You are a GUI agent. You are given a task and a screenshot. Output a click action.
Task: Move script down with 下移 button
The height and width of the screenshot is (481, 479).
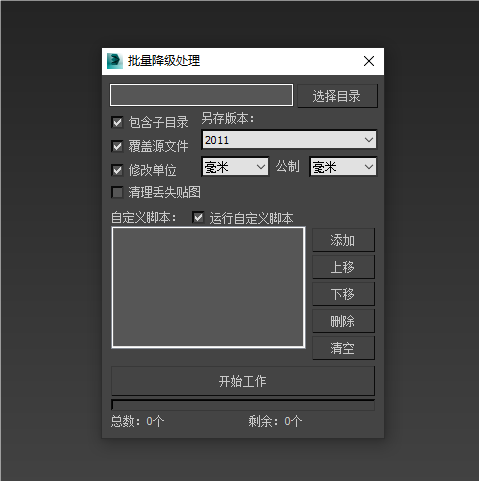343,294
